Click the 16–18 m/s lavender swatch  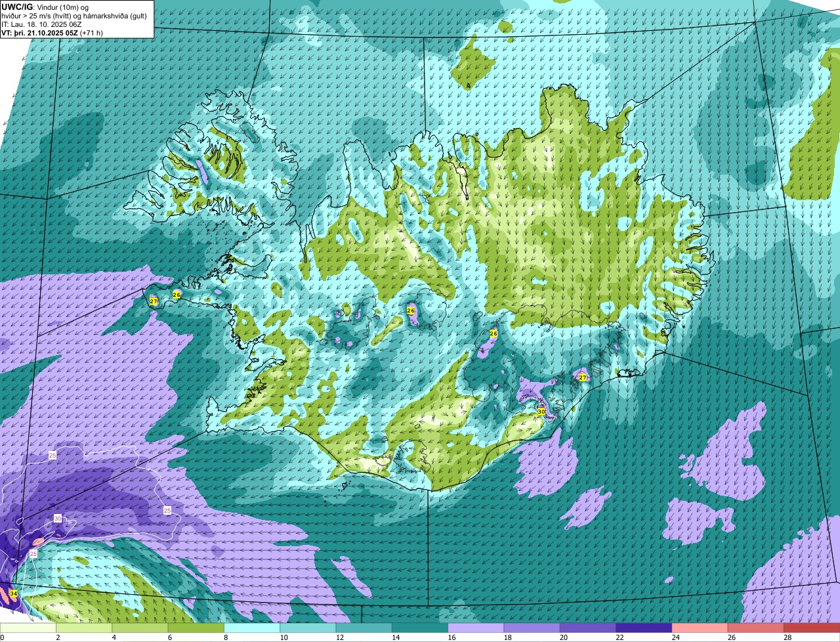[x=476, y=628]
